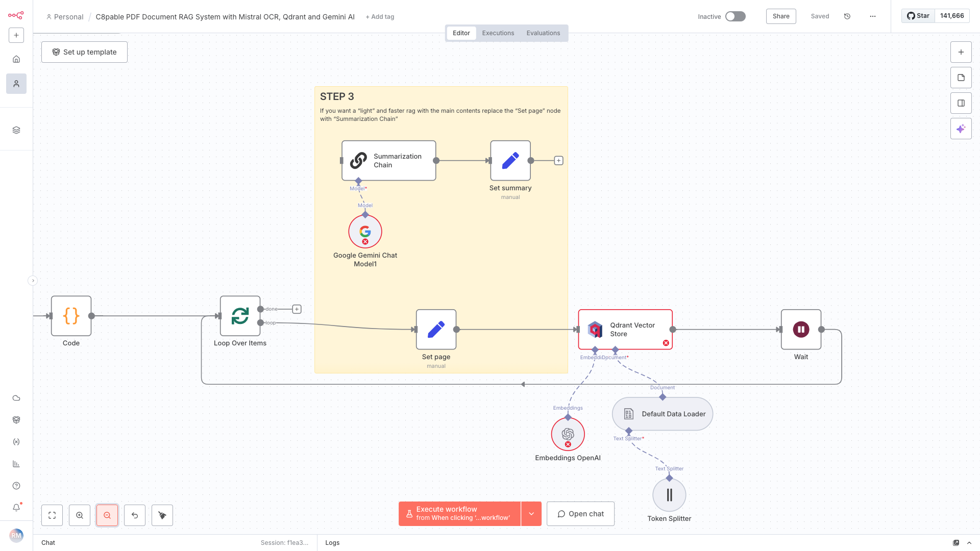
Task: Open the n8n logo home link
Action: pyautogui.click(x=16, y=15)
